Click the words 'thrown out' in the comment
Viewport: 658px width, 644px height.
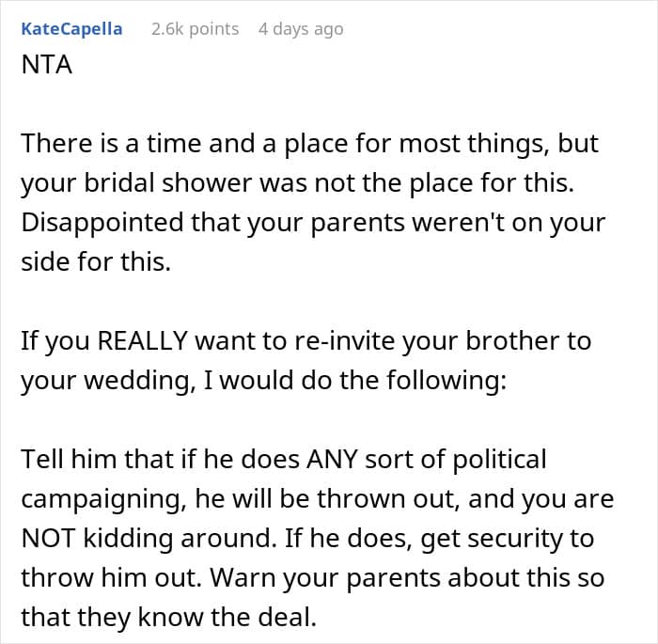tap(395, 498)
